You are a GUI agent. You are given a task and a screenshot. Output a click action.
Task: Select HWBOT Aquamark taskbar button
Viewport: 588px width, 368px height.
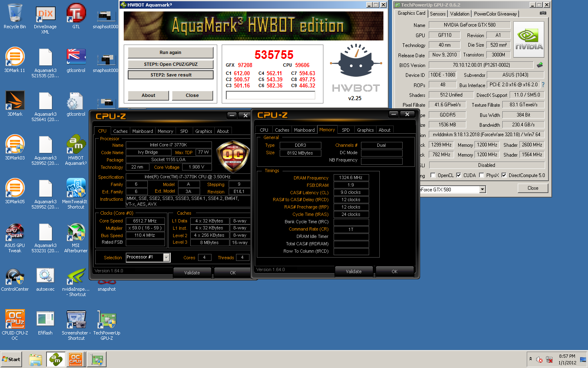(56, 360)
